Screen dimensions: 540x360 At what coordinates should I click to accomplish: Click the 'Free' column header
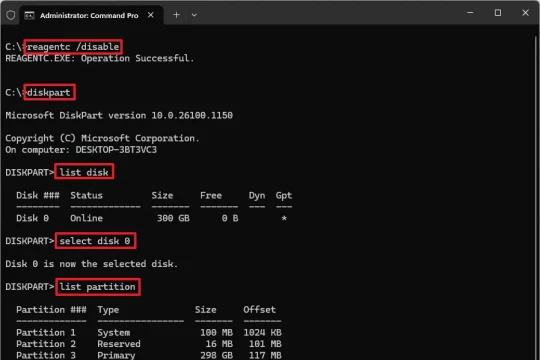(211, 195)
